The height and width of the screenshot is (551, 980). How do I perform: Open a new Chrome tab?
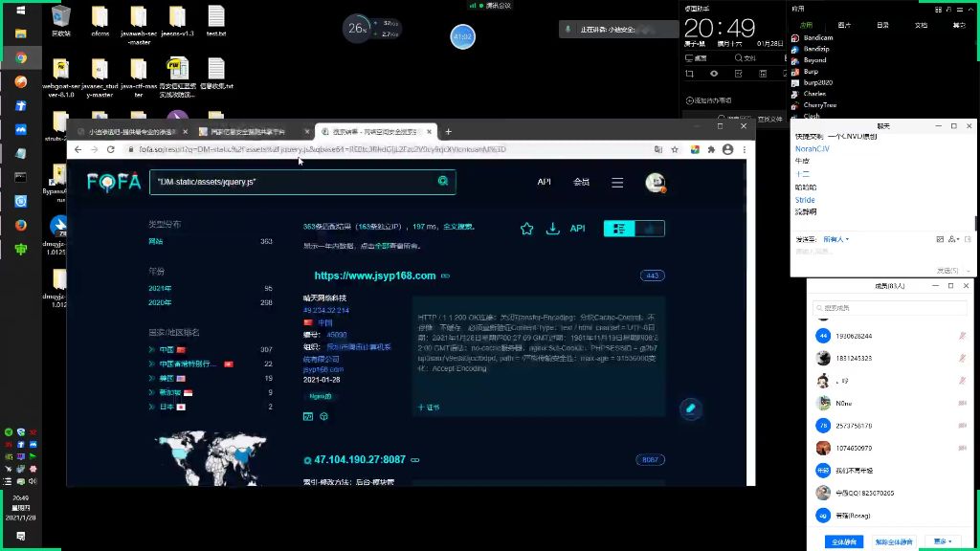[448, 132]
